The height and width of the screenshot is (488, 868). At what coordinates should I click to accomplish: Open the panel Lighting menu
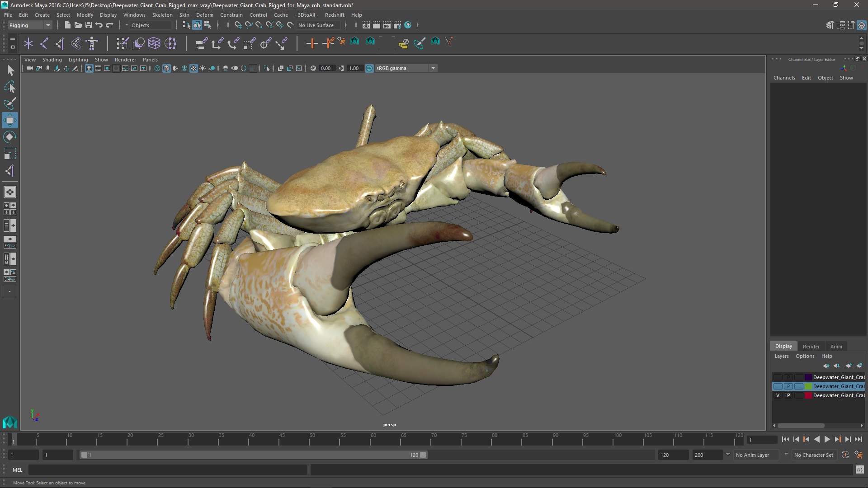78,60
